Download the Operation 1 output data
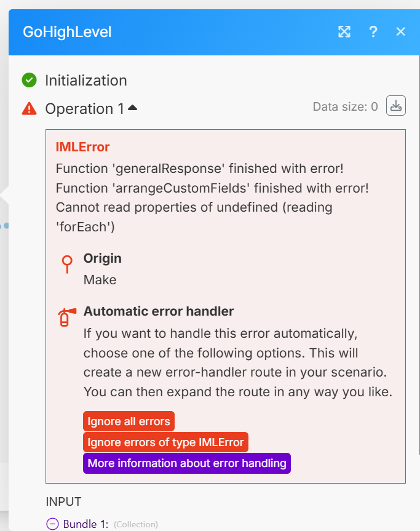420x531 pixels. tap(395, 106)
